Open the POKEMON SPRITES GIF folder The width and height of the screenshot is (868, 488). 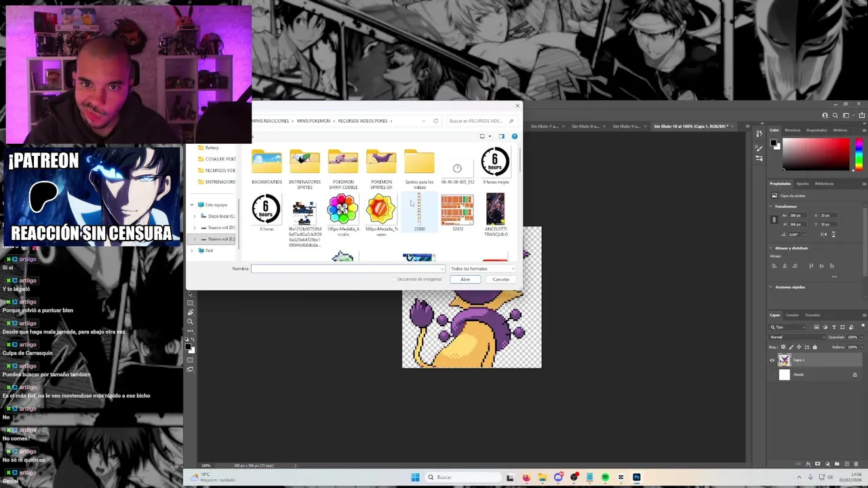tap(381, 169)
